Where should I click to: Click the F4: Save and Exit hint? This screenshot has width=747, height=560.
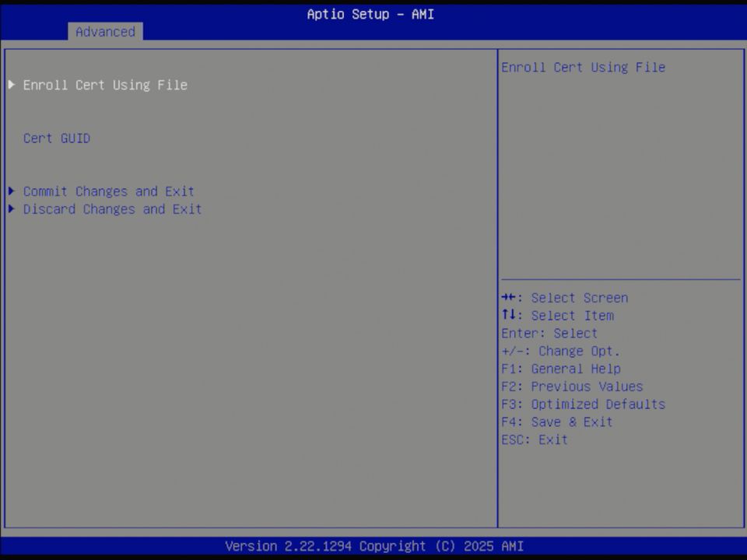point(557,422)
